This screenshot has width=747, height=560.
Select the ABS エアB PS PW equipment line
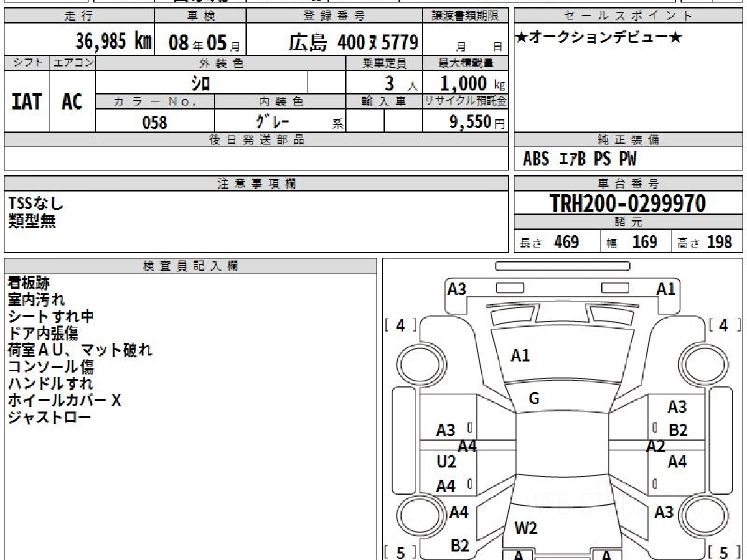pos(580,159)
